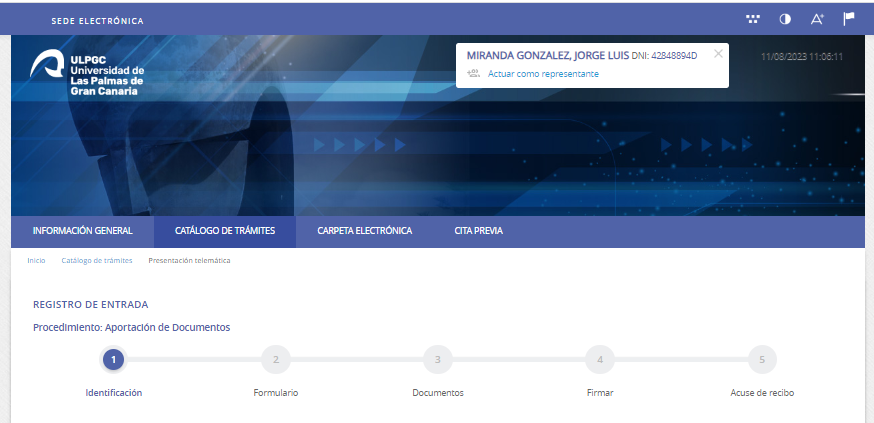This screenshot has width=874, height=423.
Task: Click Procedimiento: Aportación de Documentos text
Action: (132, 328)
